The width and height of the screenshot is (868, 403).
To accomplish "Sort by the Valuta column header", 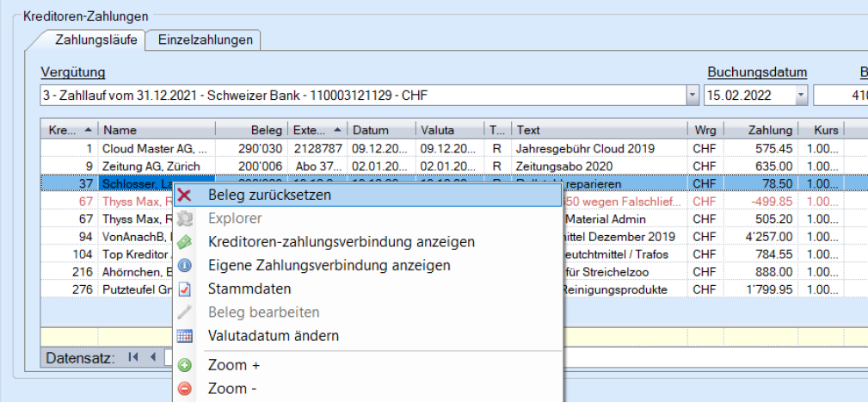I will (x=450, y=130).
